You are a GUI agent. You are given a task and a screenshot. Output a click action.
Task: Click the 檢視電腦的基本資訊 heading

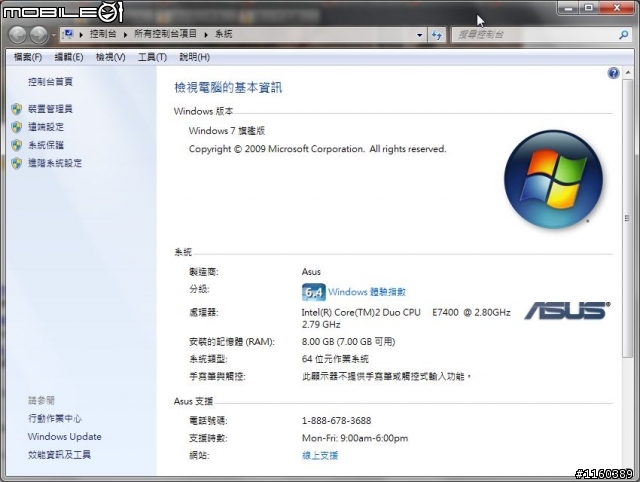click(x=228, y=87)
